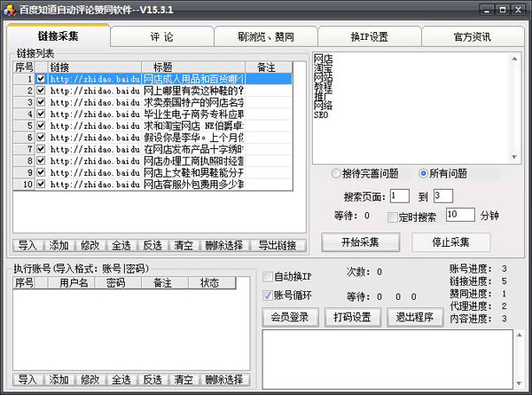The image size is (532, 395).
Task: Click the log box scrollbar up arrow
Action: [519, 335]
